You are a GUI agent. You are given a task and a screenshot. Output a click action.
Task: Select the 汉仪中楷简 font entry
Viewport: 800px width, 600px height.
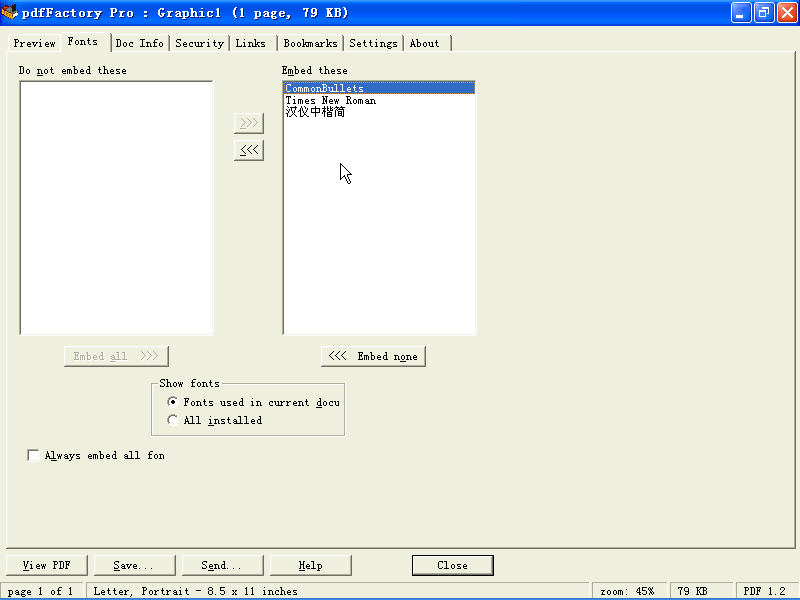coord(379,112)
